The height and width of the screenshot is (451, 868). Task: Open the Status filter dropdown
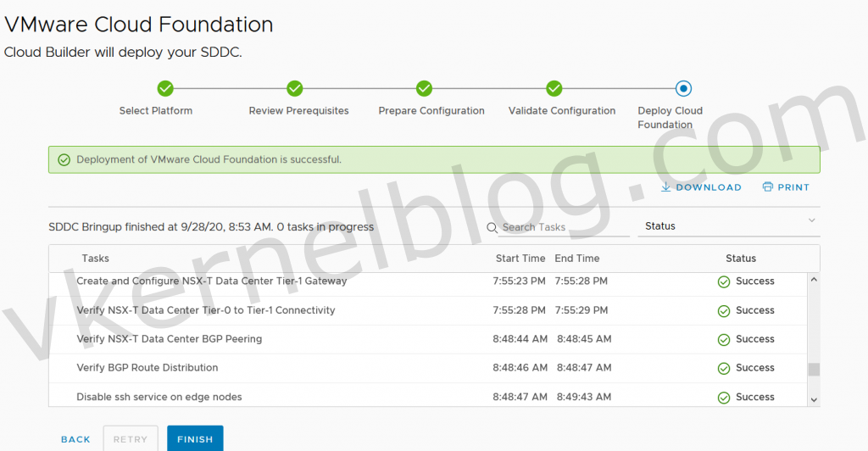pos(728,226)
